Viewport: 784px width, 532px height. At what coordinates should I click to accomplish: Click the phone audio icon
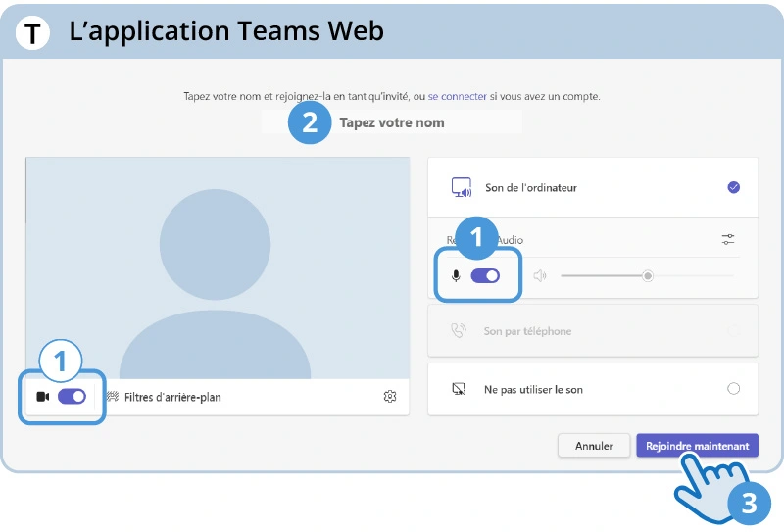[459, 331]
